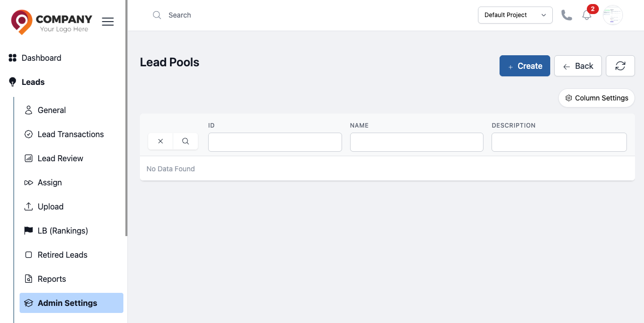Expand the Default Project dropdown
The height and width of the screenshot is (323, 644).
click(515, 15)
